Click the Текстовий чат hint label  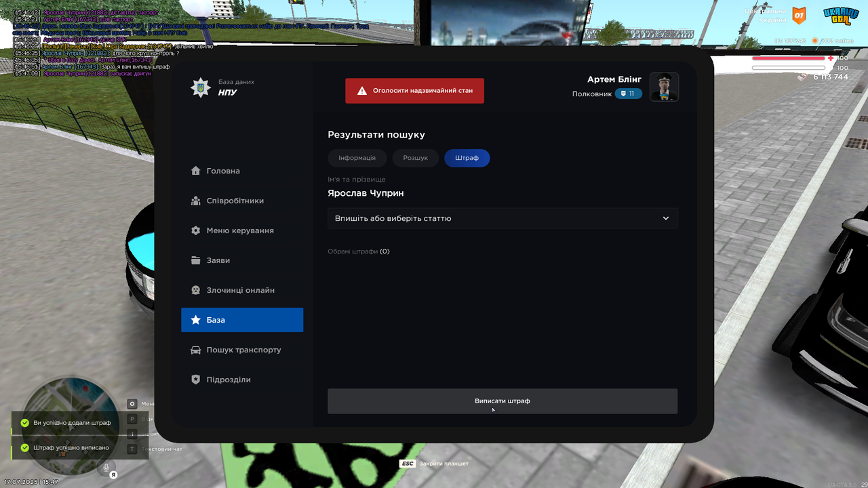pos(162,449)
